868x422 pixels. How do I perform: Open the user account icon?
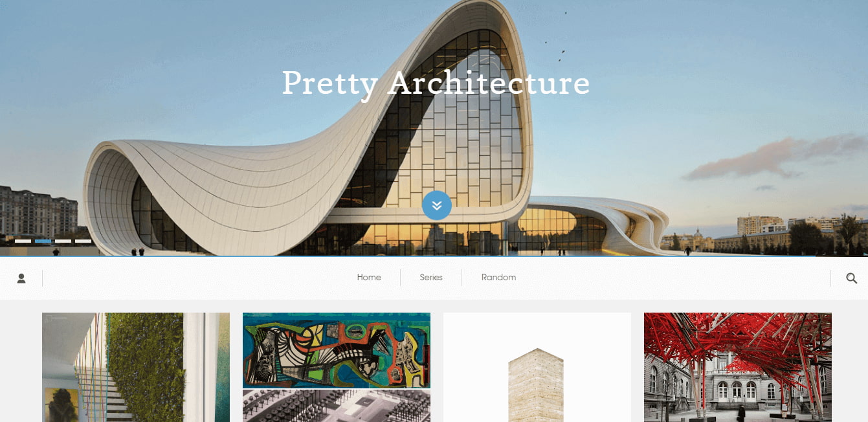point(21,278)
